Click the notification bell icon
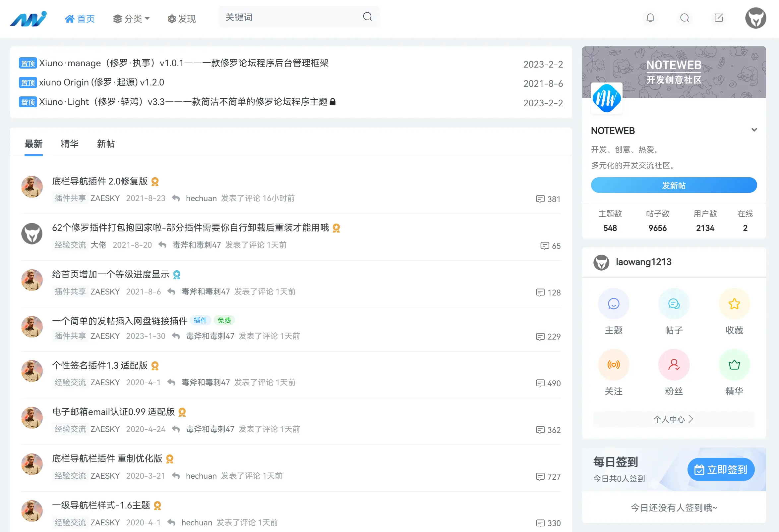 click(650, 18)
